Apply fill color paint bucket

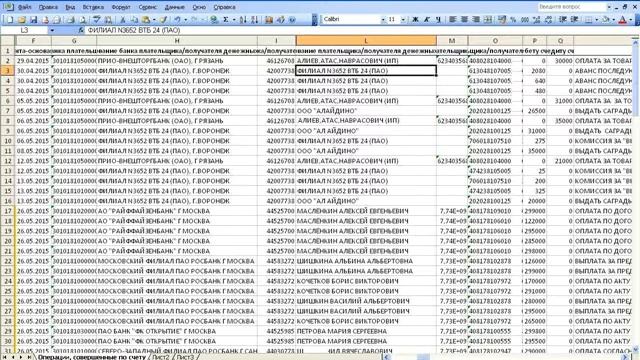tap(606, 20)
